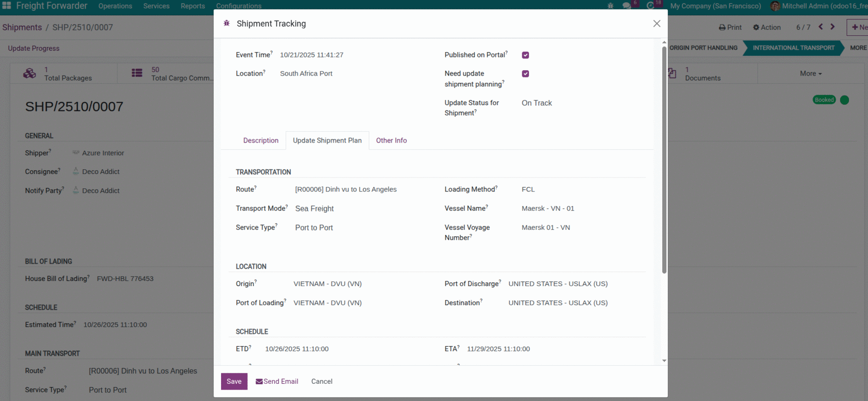Open the activities clock icon

(650, 6)
